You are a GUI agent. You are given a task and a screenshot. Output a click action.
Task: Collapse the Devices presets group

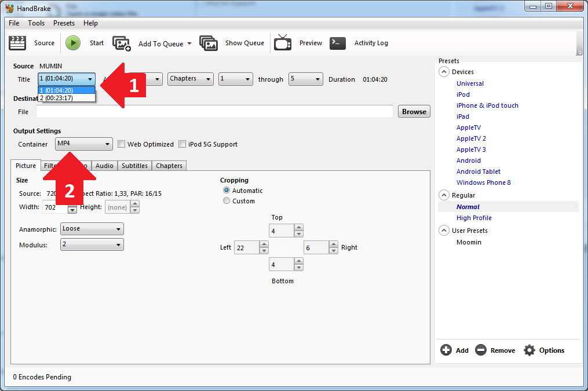tap(444, 72)
